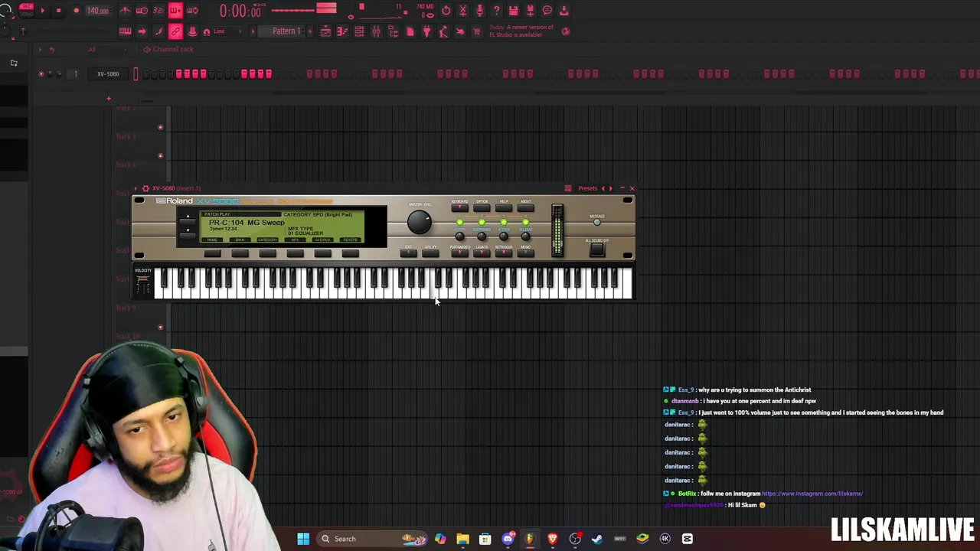Screen dimensions: 980x551
Task: Open the channel rack view icon
Action: (359, 31)
